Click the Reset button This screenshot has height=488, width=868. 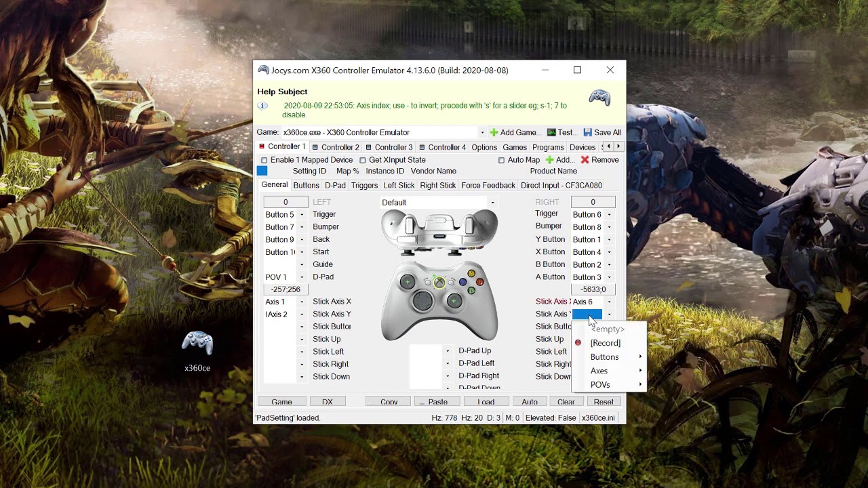coord(604,402)
